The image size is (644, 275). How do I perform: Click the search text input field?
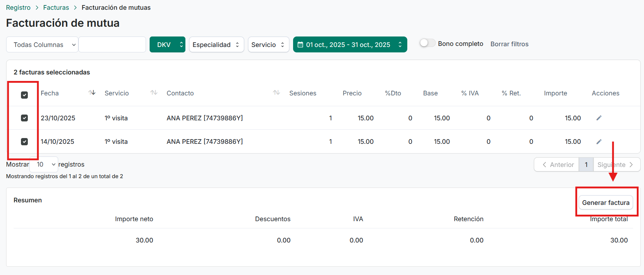112,45
